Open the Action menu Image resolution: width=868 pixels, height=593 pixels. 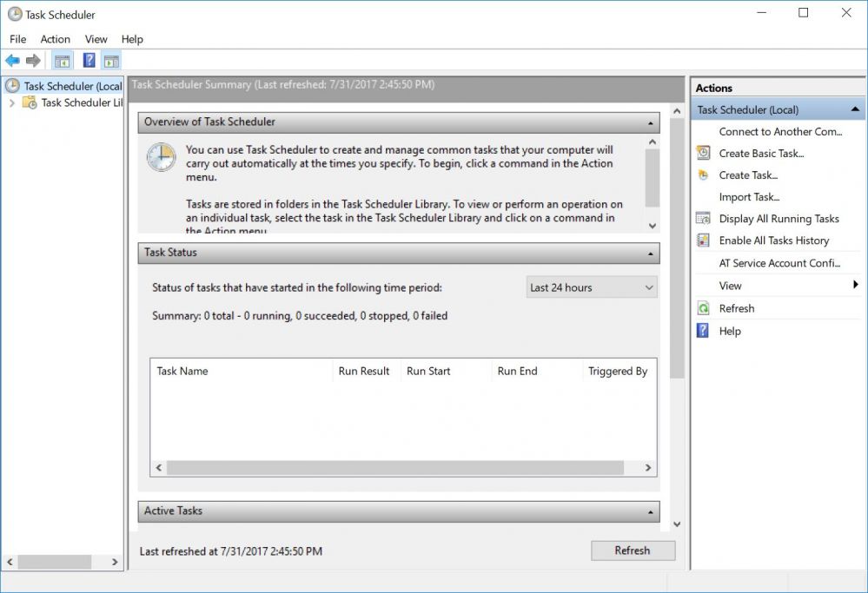(55, 39)
